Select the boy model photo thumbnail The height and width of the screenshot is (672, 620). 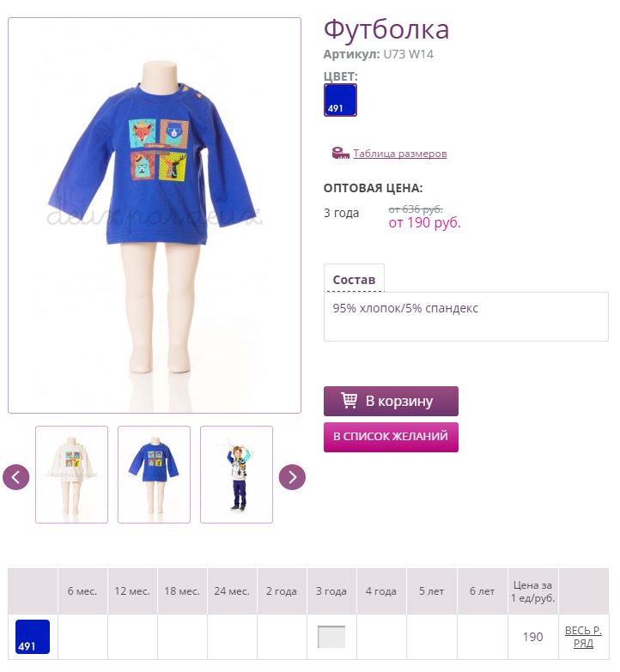236,475
